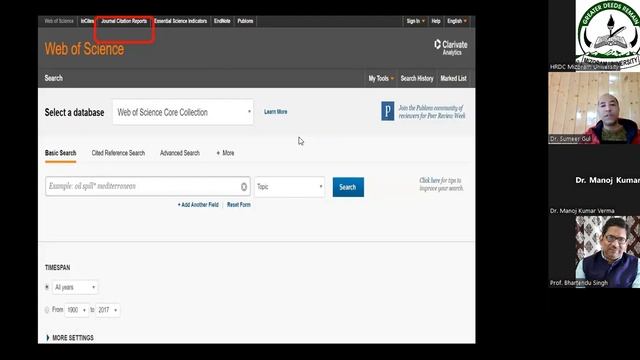Click the Publons P icon
This screenshot has width=640, height=360.
point(388,111)
